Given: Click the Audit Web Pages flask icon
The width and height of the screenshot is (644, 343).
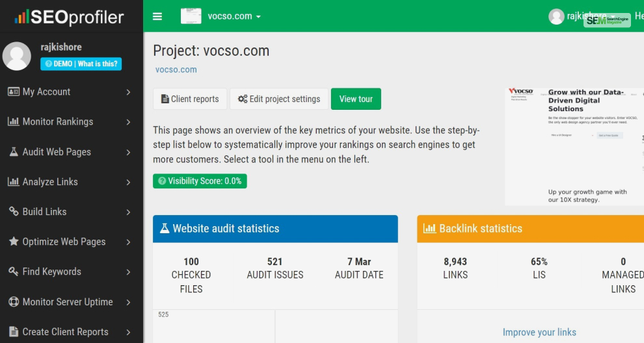Looking at the screenshot, I should coord(14,151).
